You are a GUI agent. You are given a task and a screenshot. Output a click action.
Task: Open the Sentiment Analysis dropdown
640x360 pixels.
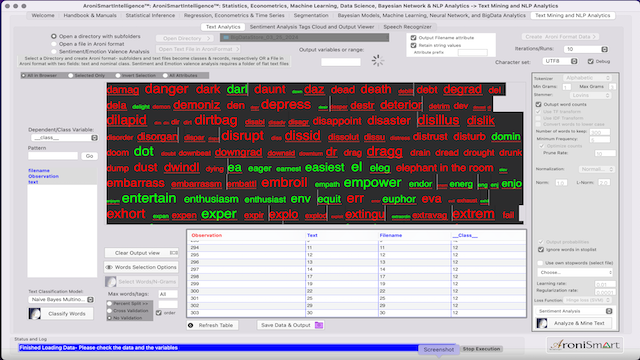(x=575, y=311)
